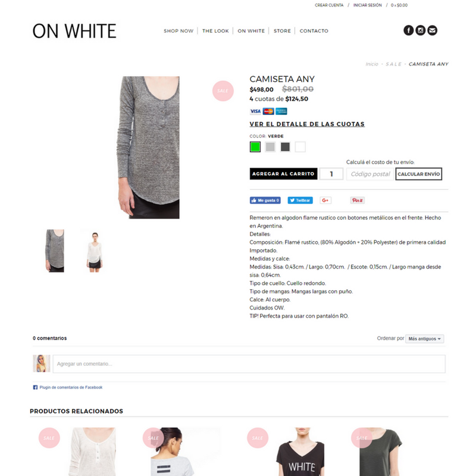Pick the dark gray color swatch
This screenshot has width=476, height=476.
click(285, 147)
